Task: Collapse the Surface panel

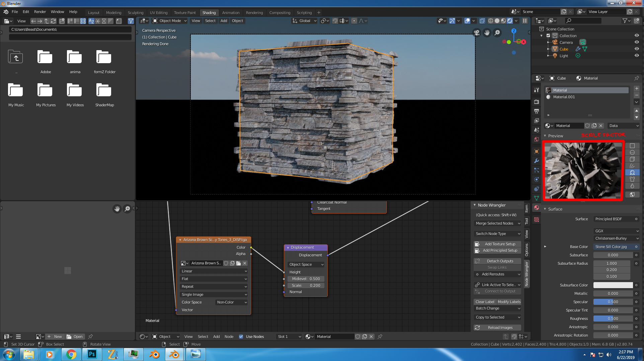Action: click(x=545, y=209)
